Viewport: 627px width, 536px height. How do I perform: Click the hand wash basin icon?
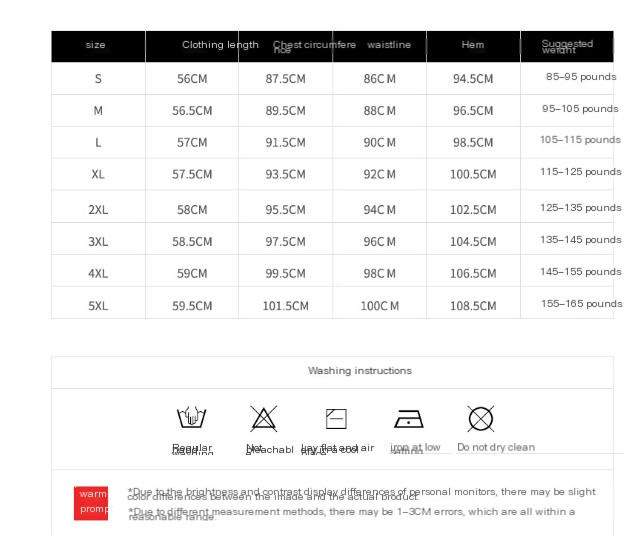pos(192,418)
